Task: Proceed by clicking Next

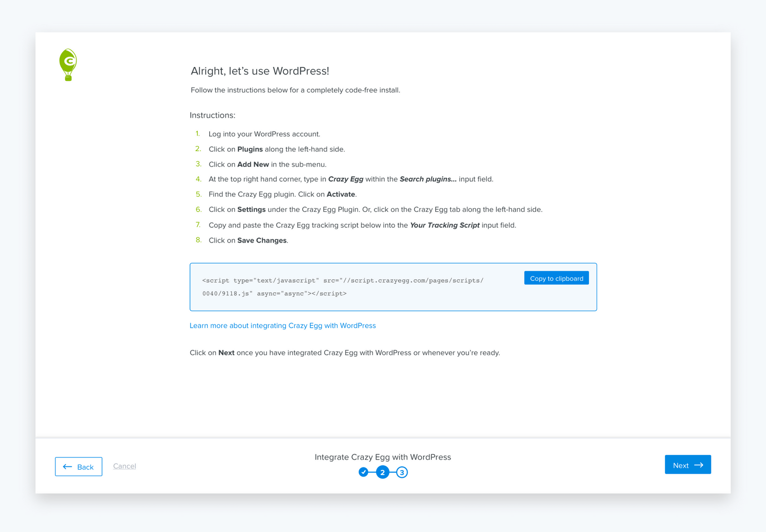Action: click(x=687, y=464)
